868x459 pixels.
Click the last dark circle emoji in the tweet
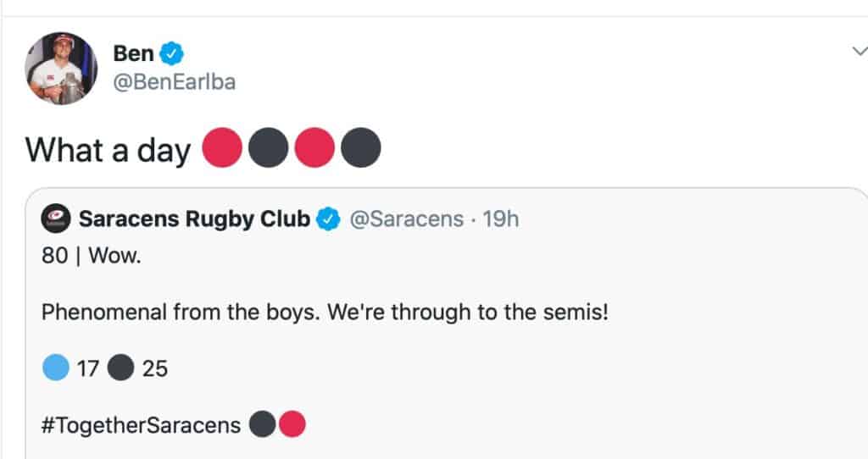tap(361, 147)
